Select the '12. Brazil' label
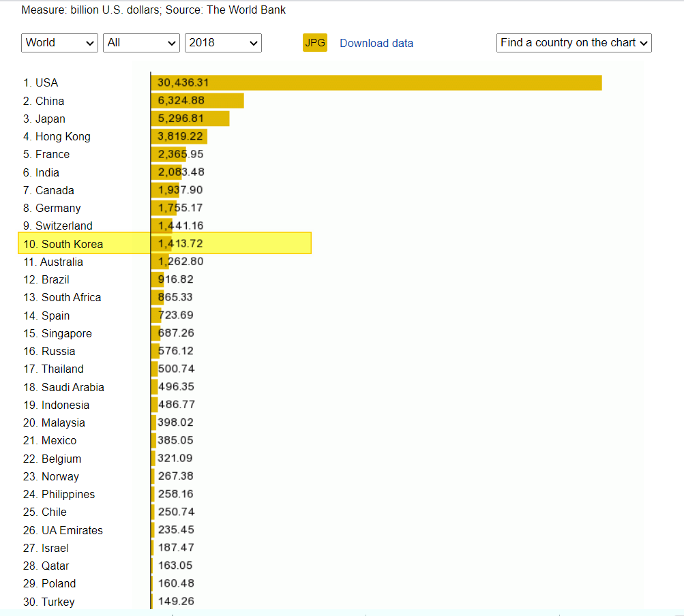Image resolution: width=684 pixels, height=616 pixels. (46, 280)
